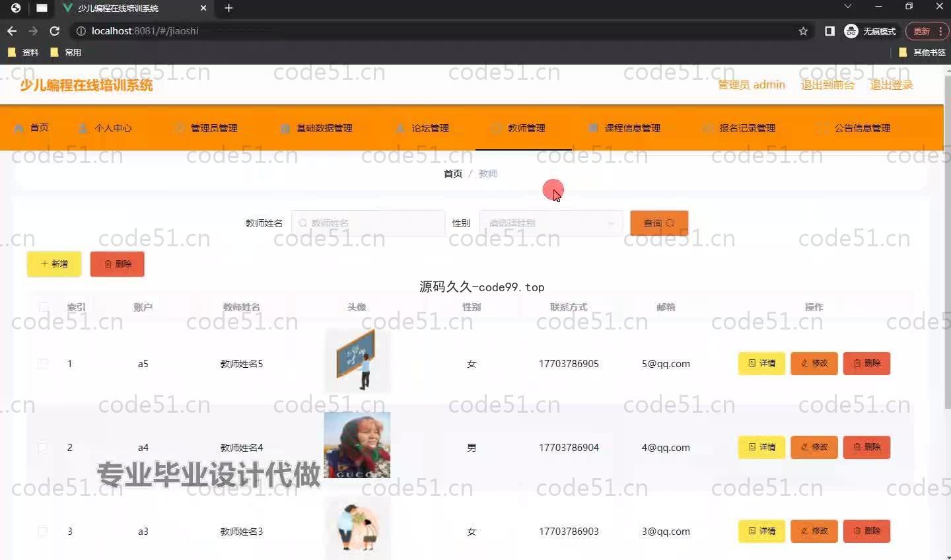951x560 pixels.
Task: Click the incognito 无痕模式 indicator
Action: coord(870,31)
